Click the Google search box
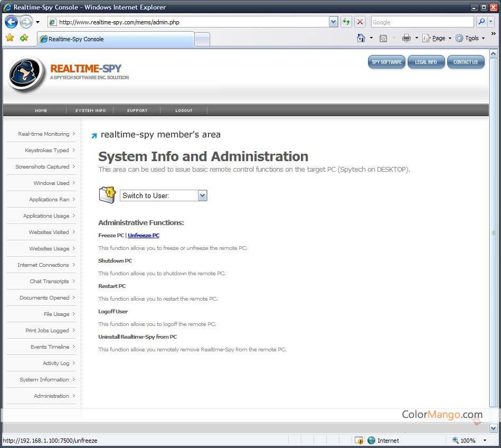The image size is (501, 448). [x=422, y=22]
